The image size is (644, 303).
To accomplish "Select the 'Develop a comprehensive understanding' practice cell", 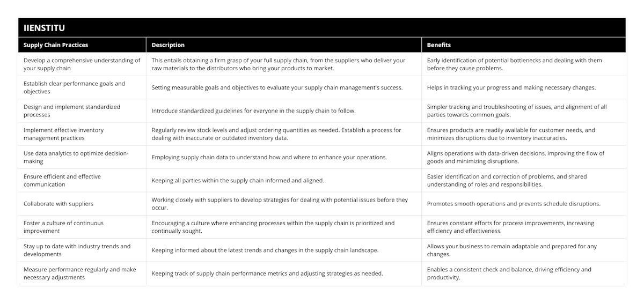I will pos(82,64).
